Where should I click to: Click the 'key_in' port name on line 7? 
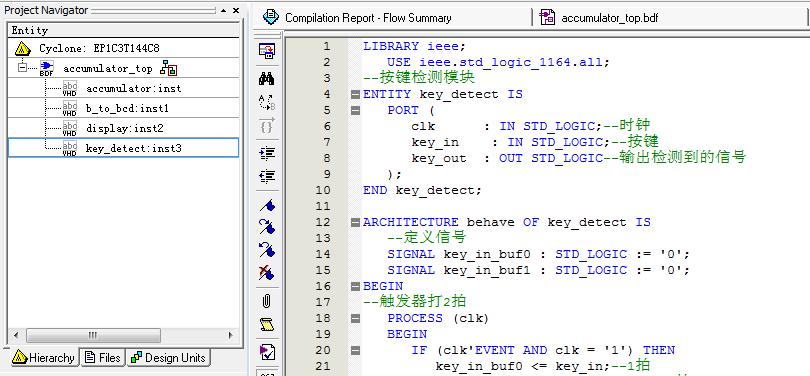tap(435, 143)
